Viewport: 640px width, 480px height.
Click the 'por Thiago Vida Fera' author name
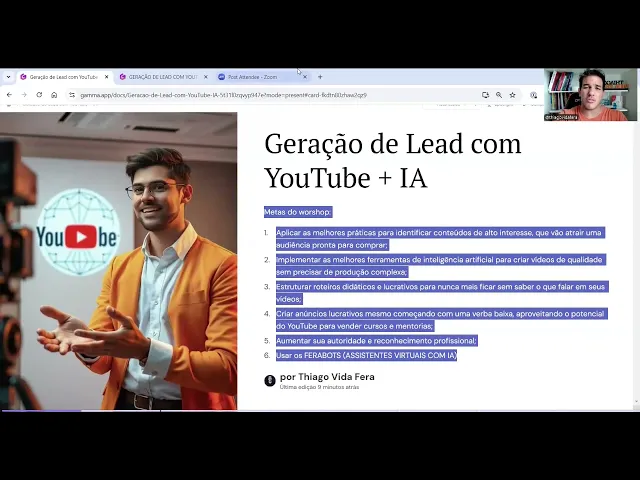click(327, 377)
